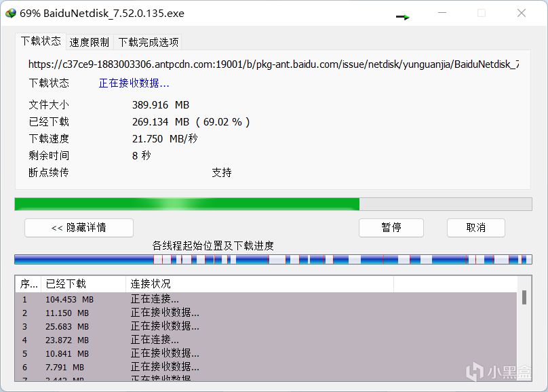Open the 速度限制 tab
This screenshot has width=548, height=392.
click(x=90, y=42)
